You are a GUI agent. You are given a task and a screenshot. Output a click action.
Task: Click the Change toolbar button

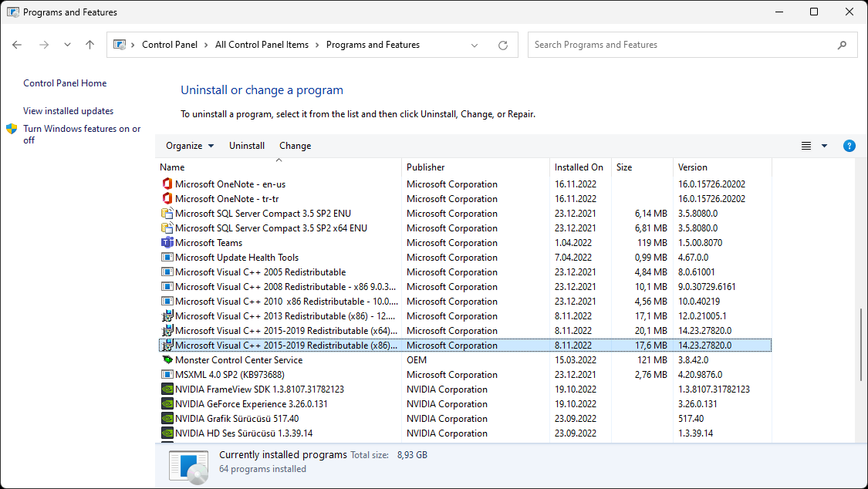tap(295, 146)
